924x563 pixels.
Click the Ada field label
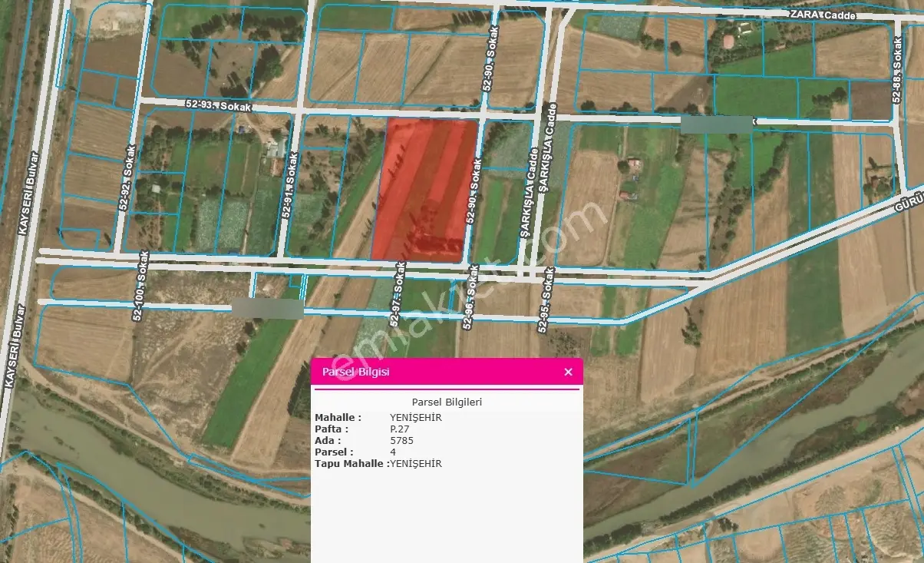(327, 441)
